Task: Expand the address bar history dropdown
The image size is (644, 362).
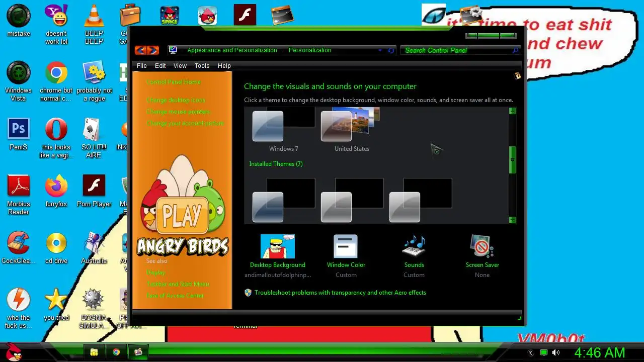Action: [380, 50]
